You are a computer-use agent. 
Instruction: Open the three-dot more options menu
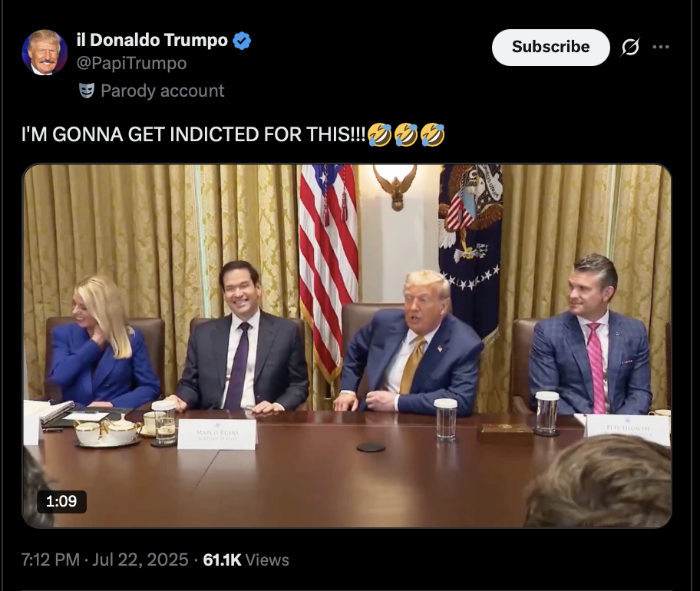(661, 47)
